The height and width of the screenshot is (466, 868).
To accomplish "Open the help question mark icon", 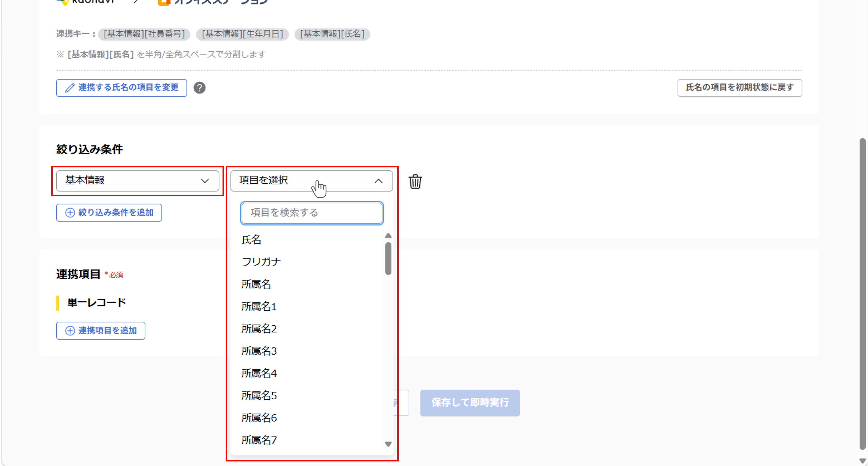I will click(199, 88).
